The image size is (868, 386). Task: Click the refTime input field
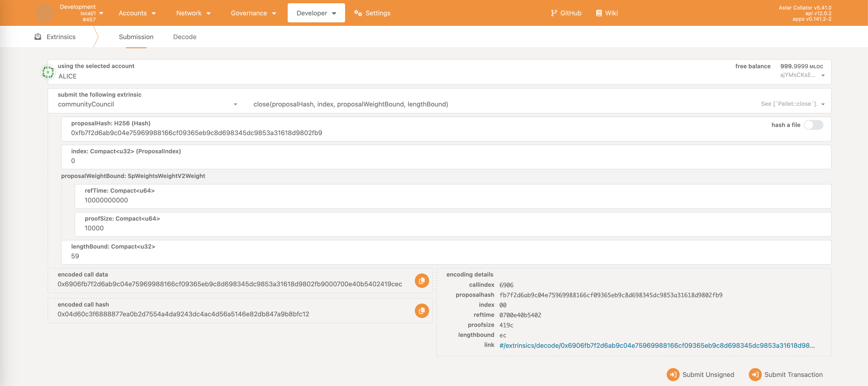pos(451,200)
